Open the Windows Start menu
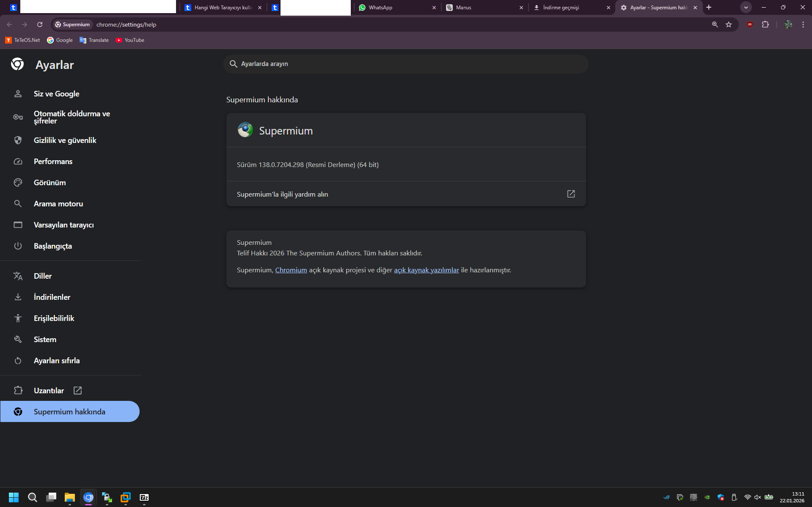The image size is (812, 507). point(14,497)
